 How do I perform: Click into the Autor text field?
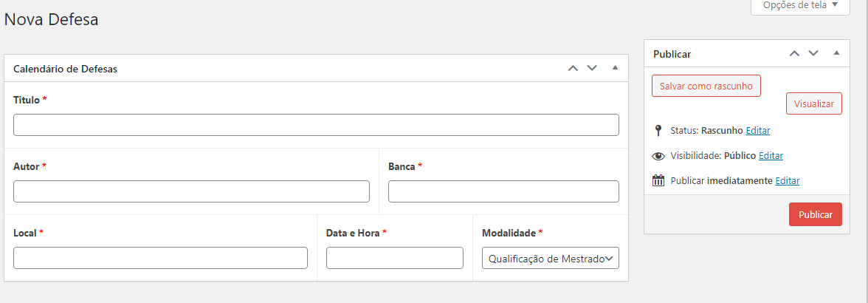click(x=191, y=191)
